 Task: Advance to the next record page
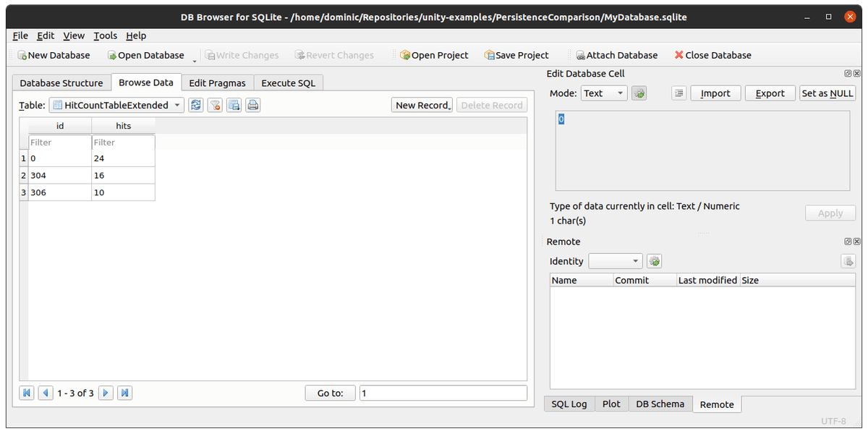click(x=106, y=393)
